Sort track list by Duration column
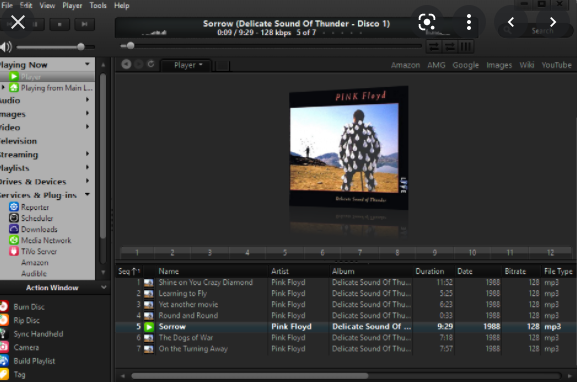 click(x=429, y=271)
